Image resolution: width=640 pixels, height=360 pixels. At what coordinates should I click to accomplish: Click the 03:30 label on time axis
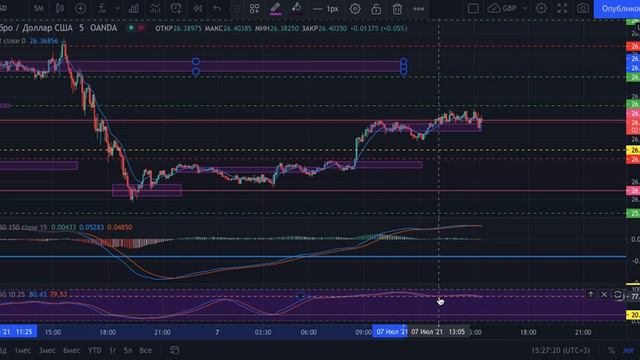tap(263, 332)
